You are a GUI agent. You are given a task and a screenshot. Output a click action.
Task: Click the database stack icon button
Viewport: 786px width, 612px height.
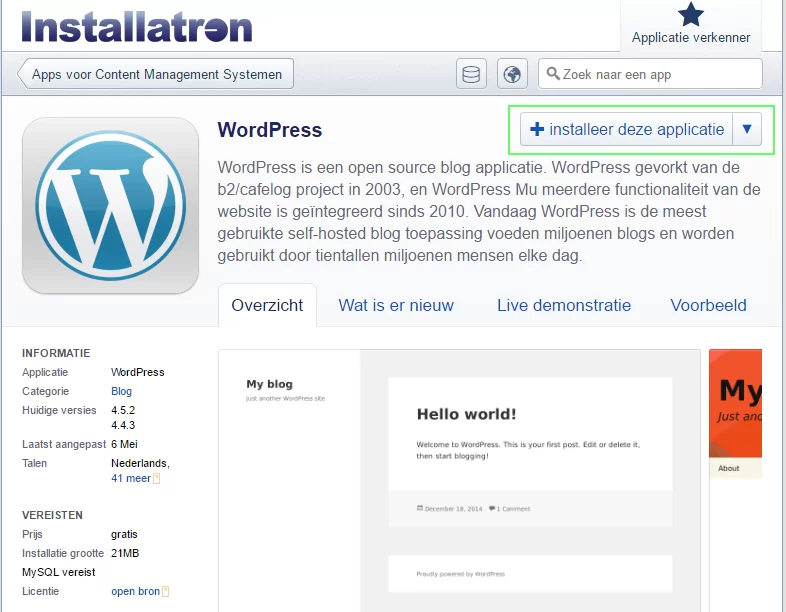[x=471, y=74]
